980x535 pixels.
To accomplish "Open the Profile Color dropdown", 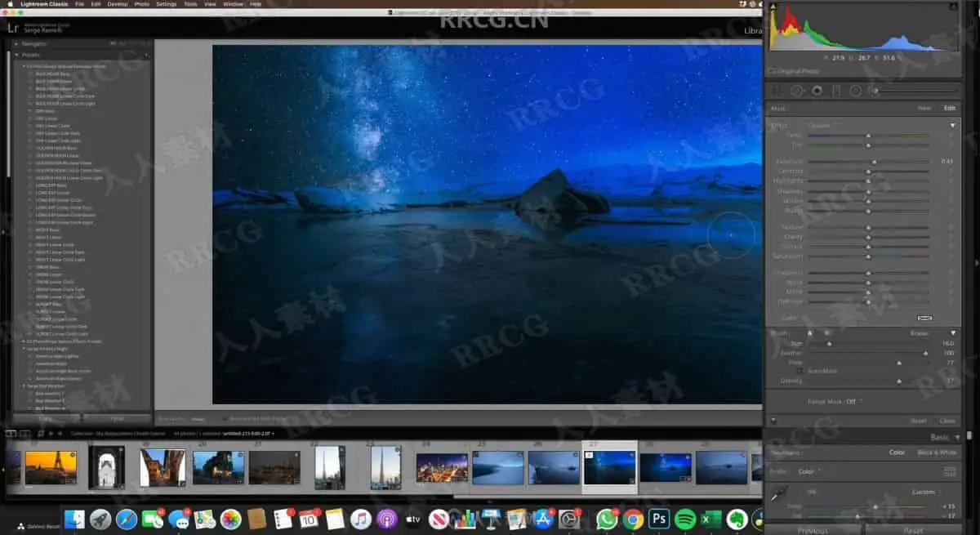I will click(x=808, y=471).
